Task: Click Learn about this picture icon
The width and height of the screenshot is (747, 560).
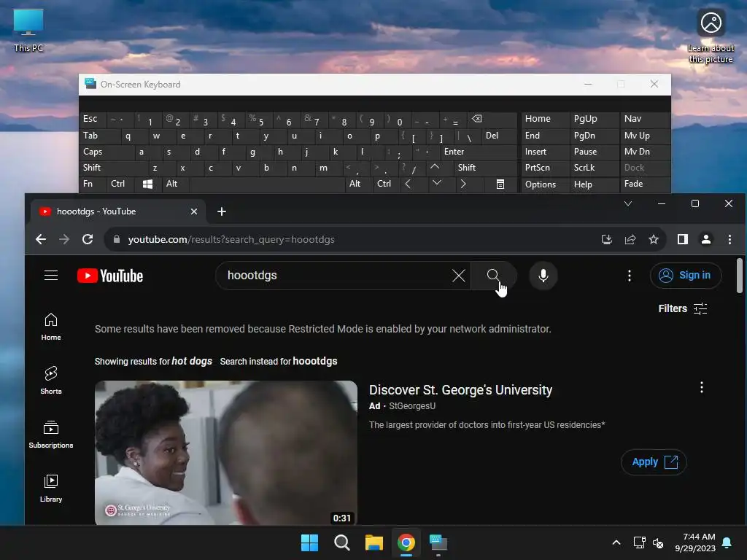Action: 711,36
